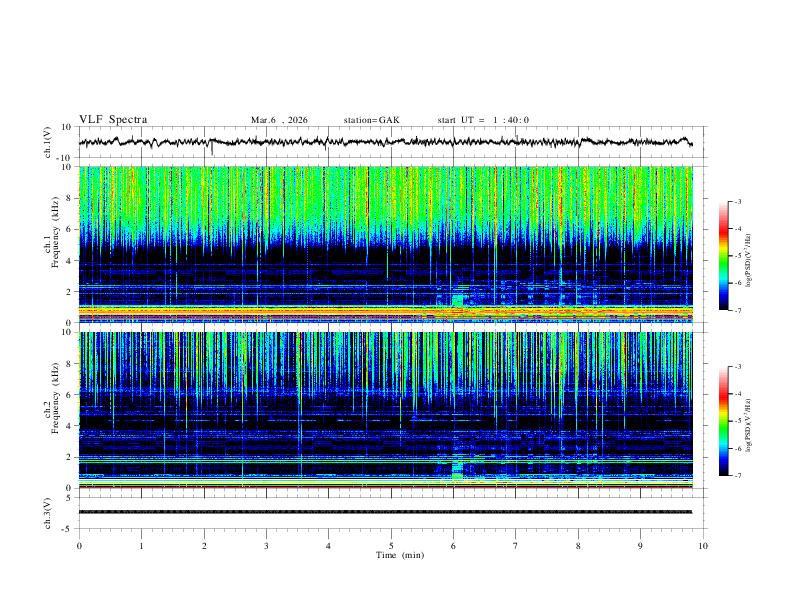This screenshot has width=792, height=612.
Task: Click the time axis tick label '2'
Action: 204,546
